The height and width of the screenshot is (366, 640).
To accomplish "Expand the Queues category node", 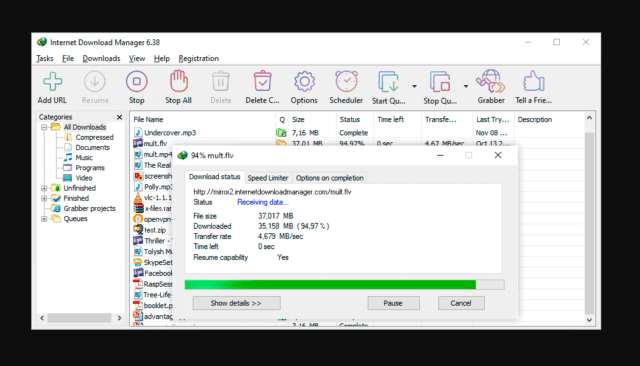I will coord(44,219).
